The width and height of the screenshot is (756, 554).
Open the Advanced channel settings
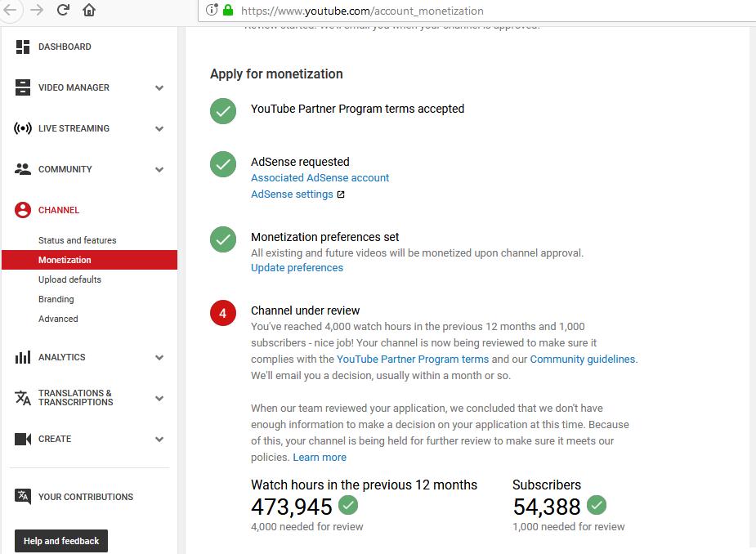pyautogui.click(x=58, y=319)
